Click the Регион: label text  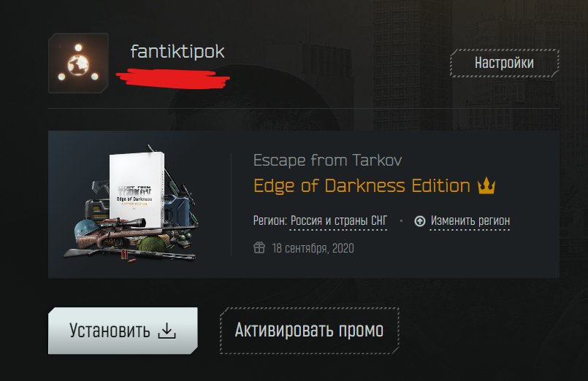coord(270,220)
